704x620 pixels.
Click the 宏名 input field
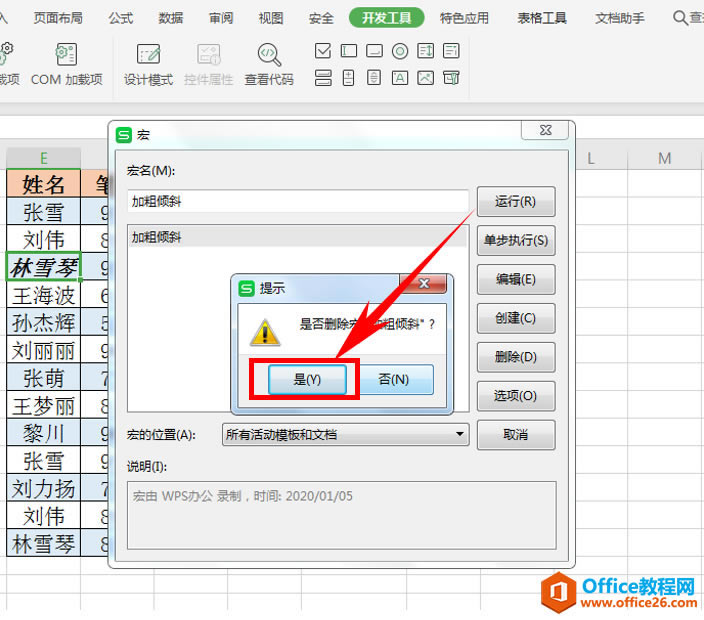click(x=298, y=201)
